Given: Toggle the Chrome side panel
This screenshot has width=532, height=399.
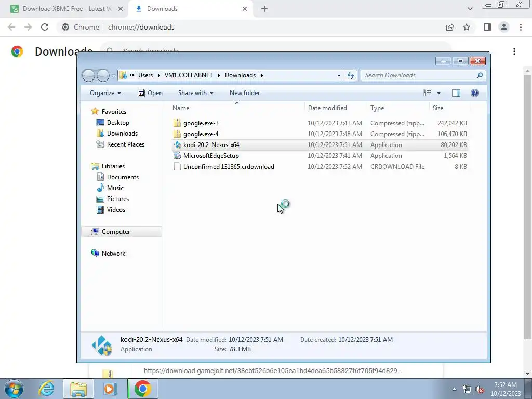Looking at the screenshot, I should click(x=487, y=27).
